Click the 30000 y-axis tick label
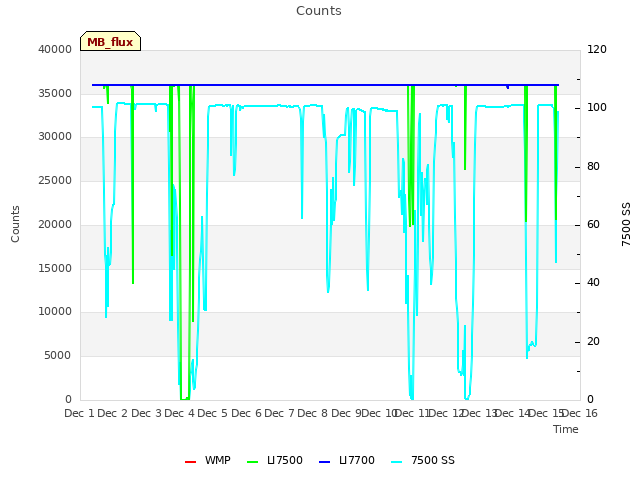The width and height of the screenshot is (640, 480). (x=55, y=137)
